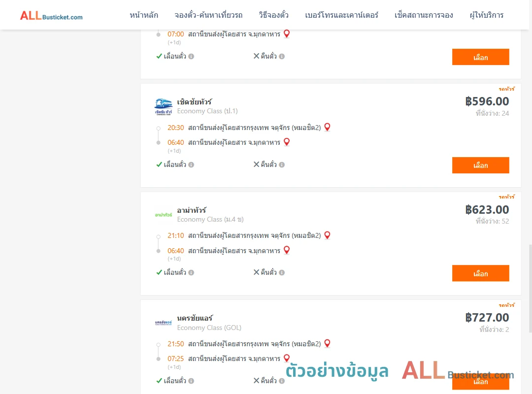Click the เลื่อนตั๋ว info icon for เชิดชัยทัวร์

coord(191,164)
